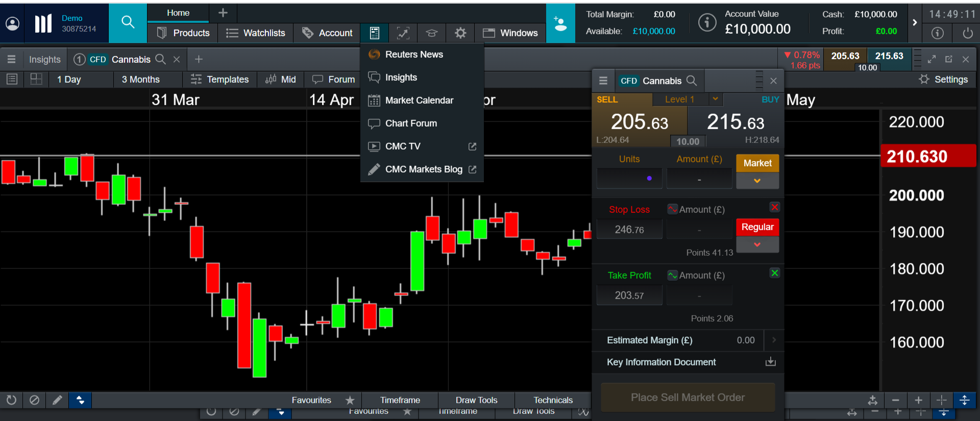Viewport: 980px width, 421px height.
Task: Click inside the Units input field
Action: (629, 178)
